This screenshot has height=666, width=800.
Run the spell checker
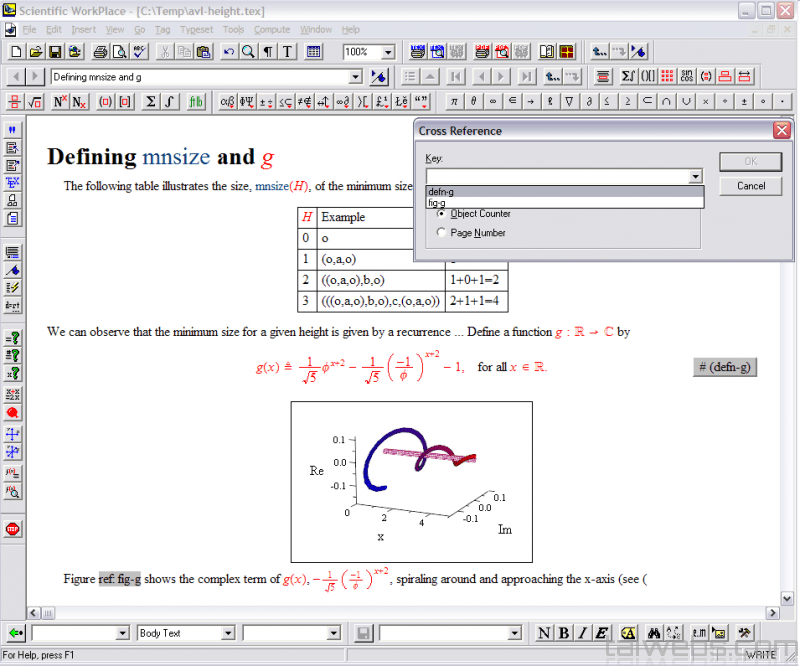(x=140, y=51)
